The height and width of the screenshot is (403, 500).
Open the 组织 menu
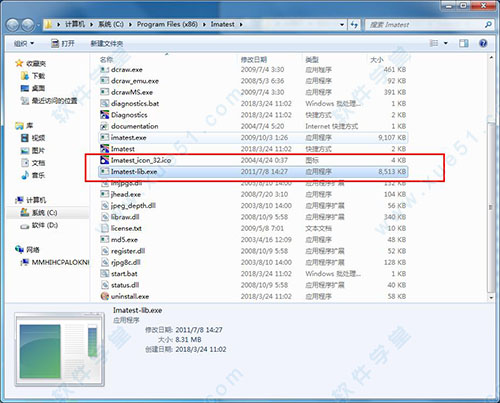click(24, 44)
